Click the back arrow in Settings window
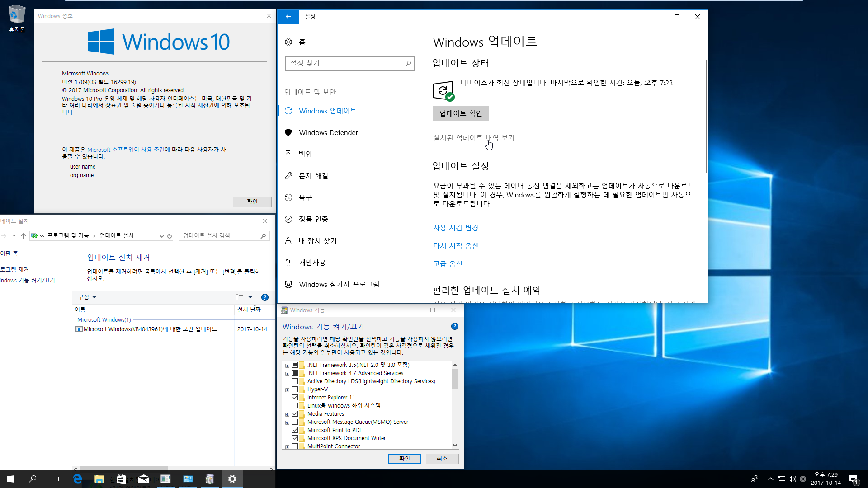Screen dimensions: 868x488 (288, 17)
